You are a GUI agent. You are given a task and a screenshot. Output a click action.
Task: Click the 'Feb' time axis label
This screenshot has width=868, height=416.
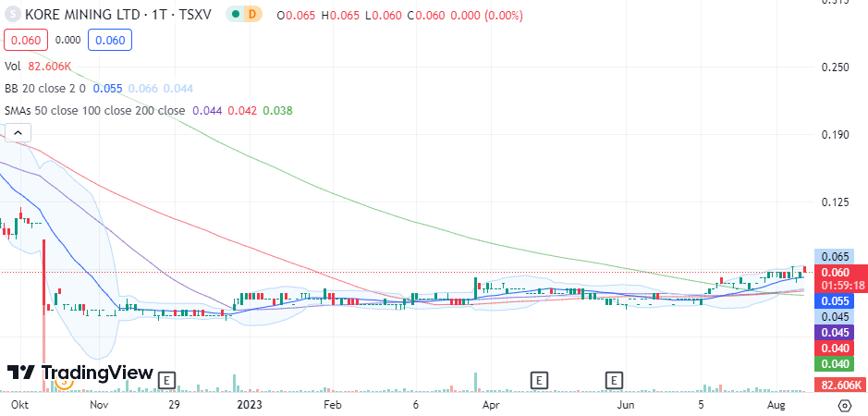332,405
